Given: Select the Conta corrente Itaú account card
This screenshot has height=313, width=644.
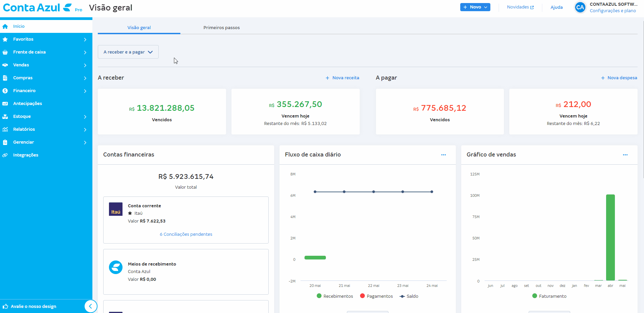Looking at the screenshot, I should tap(186, 220).
